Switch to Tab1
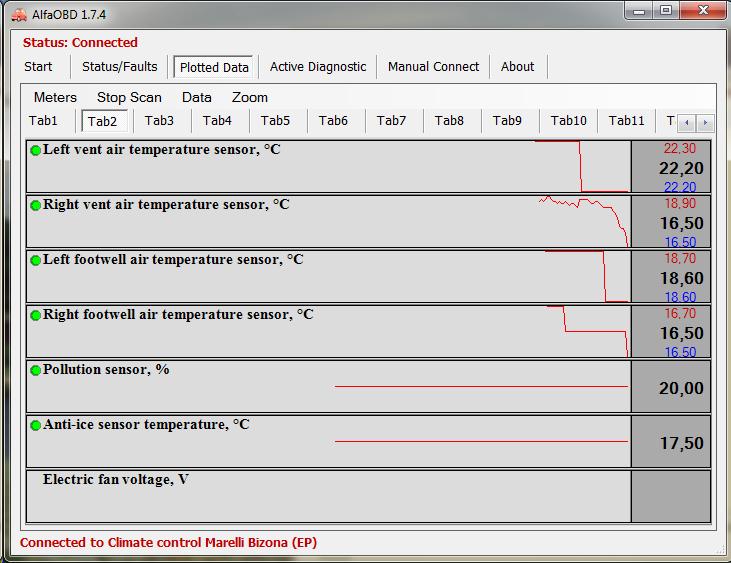731x563 pixels. click(x=43, y=121)
